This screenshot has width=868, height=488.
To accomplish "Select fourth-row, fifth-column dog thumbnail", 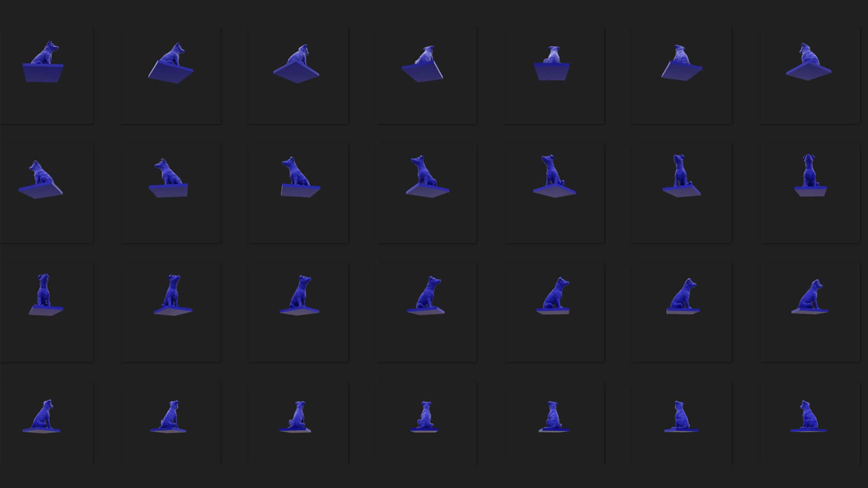I will click(554, 424).
